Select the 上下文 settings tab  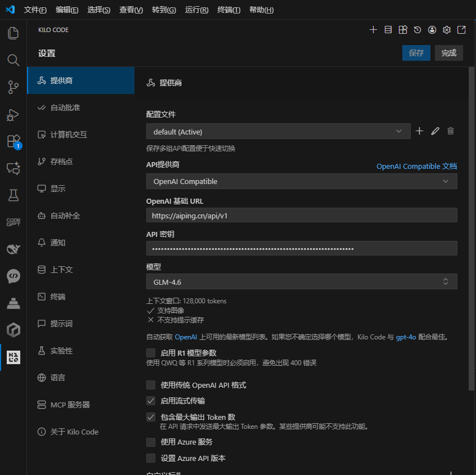(81, 270)
